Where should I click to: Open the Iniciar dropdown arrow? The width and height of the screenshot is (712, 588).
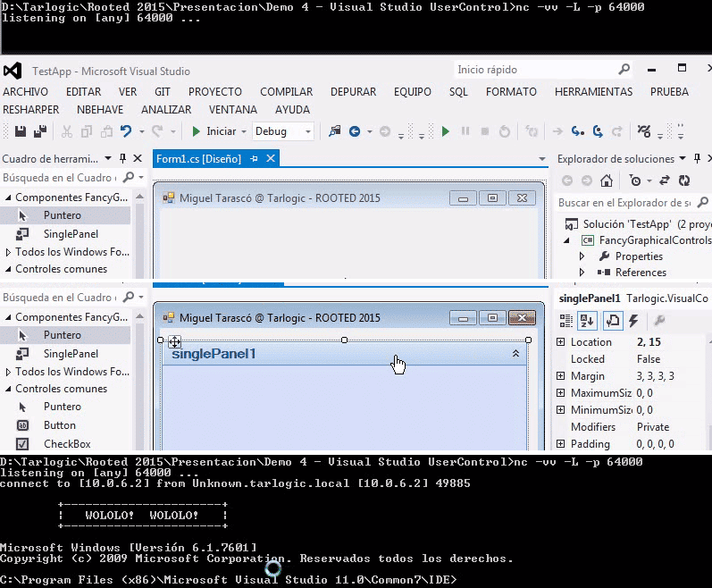tap(244, 131)
